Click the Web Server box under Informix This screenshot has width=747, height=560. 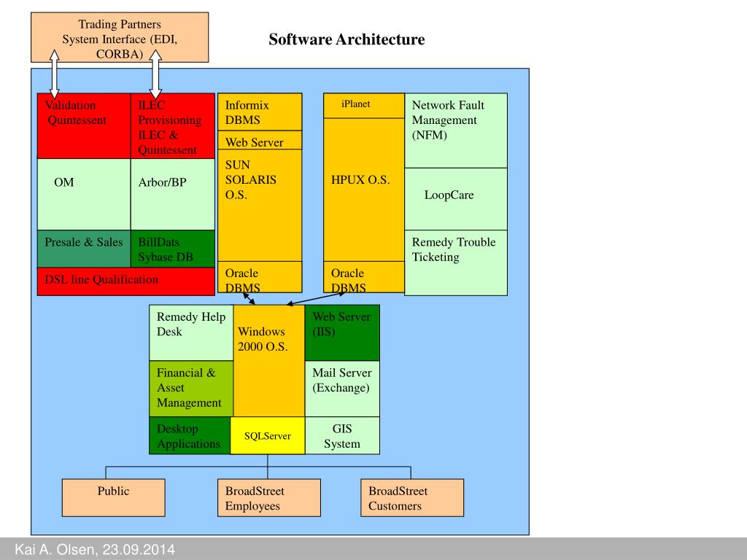point(260,140)
